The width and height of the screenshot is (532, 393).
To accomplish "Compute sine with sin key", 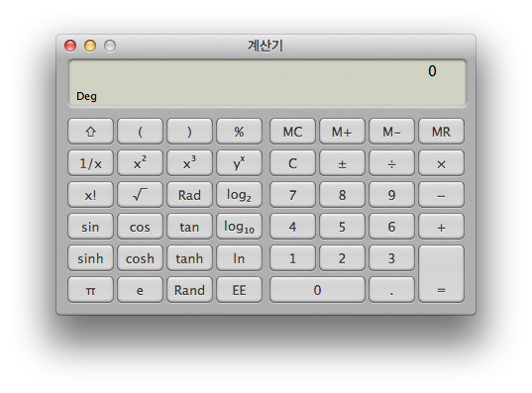I will (90, 227).
